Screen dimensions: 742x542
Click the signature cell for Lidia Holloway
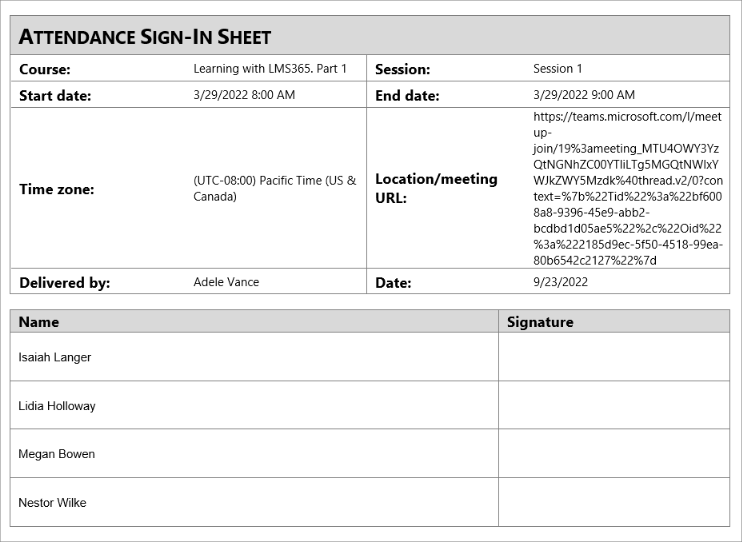tap(614, 406)
